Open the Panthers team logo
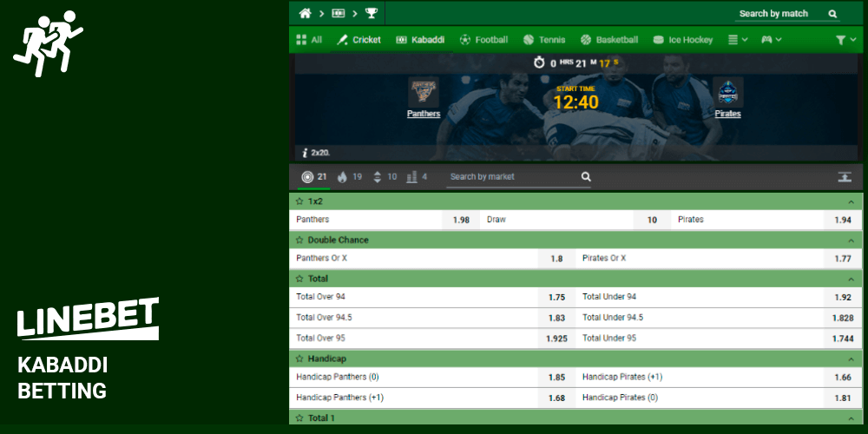 [x=424, y=92]
